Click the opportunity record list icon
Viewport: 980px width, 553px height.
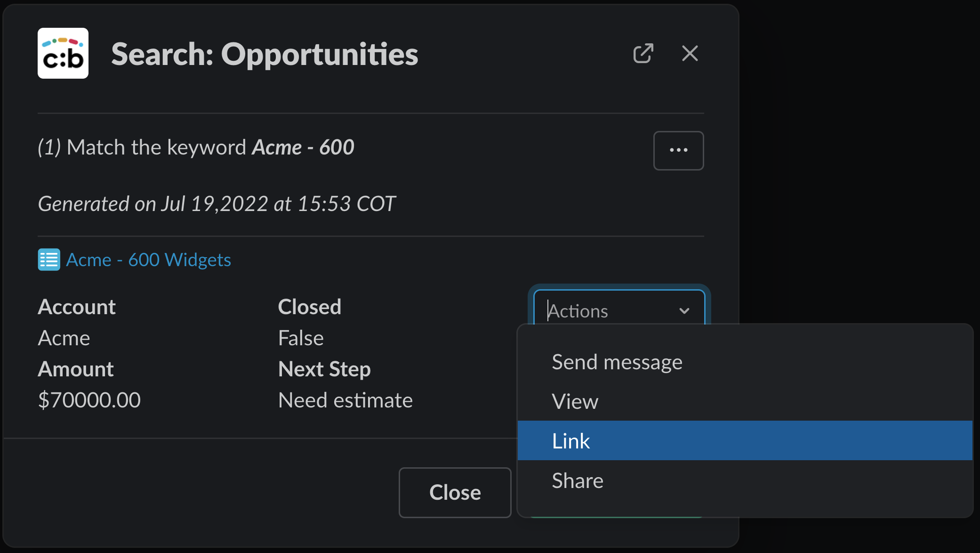pyautogui.click(x=49, y=260)
